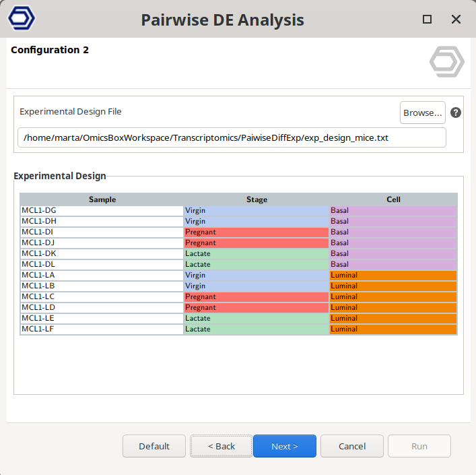This screenshot has height=475, width=476.
Task: Click the help question mark icon
Action: point(456,113)
